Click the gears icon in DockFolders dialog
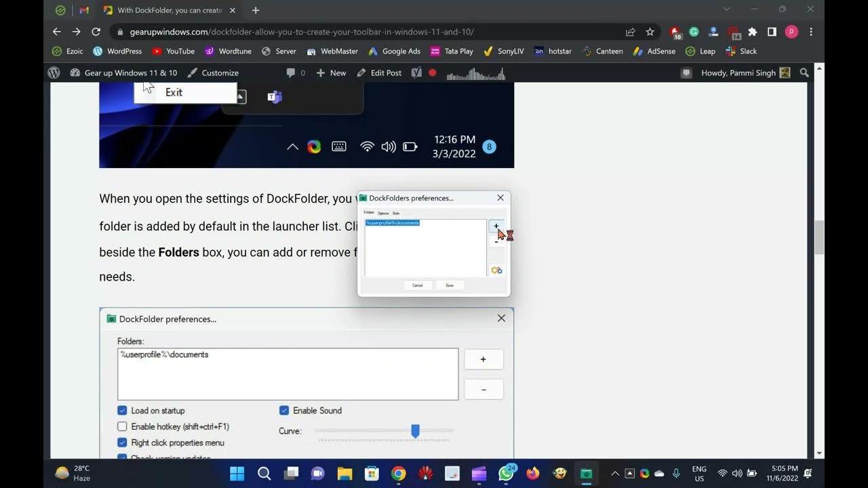 [496, 270]
